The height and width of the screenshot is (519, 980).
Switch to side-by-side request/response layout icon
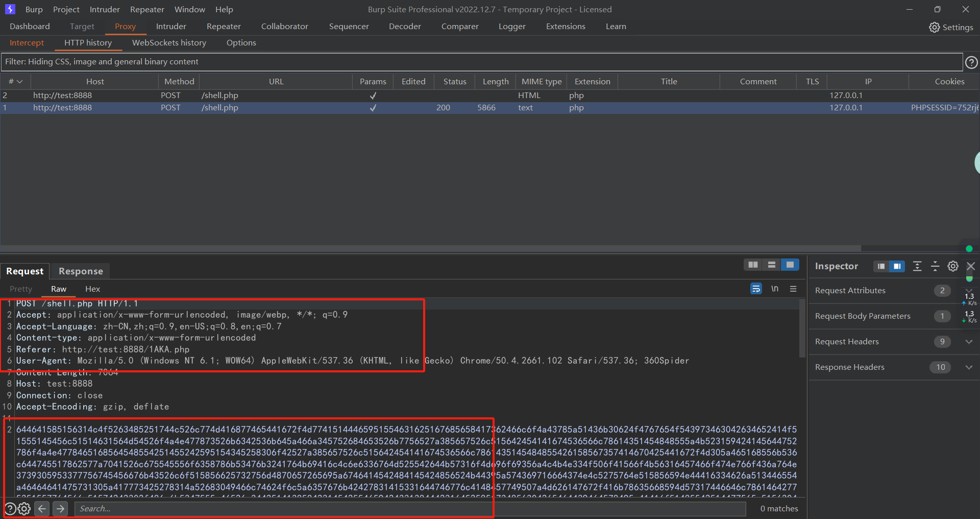[x=753, y=265]
